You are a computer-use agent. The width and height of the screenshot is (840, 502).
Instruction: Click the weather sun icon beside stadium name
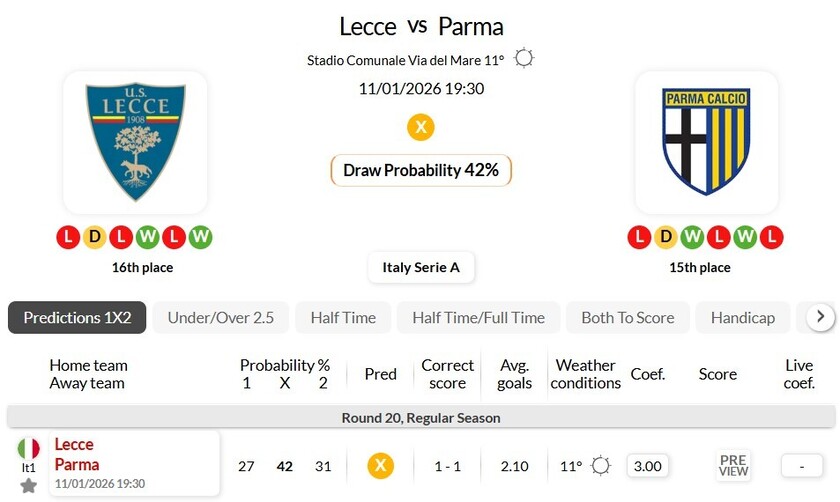point(523,59)
